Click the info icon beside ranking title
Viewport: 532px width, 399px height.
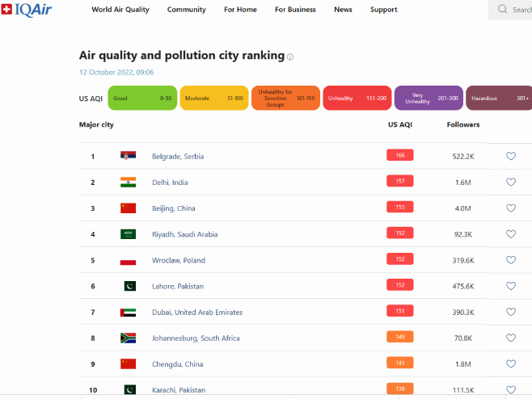(x=290, y=57)
